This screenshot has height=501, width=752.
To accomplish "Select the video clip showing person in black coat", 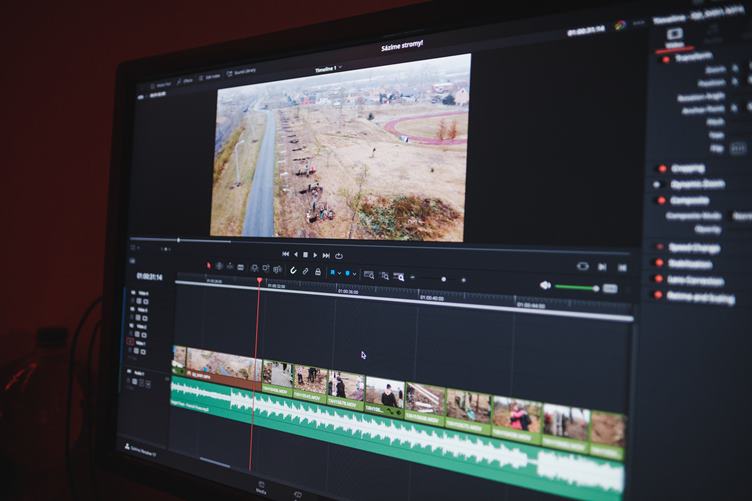I will point(385,396).
